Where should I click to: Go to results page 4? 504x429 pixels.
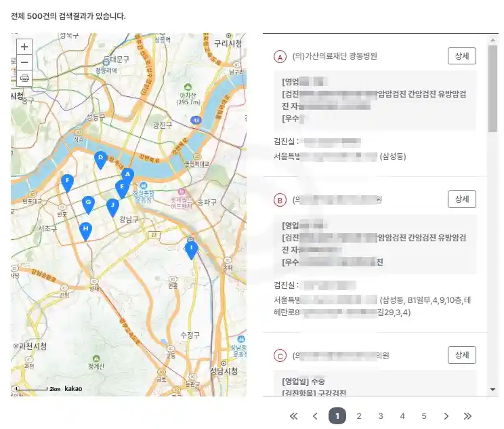coord(402,416)
